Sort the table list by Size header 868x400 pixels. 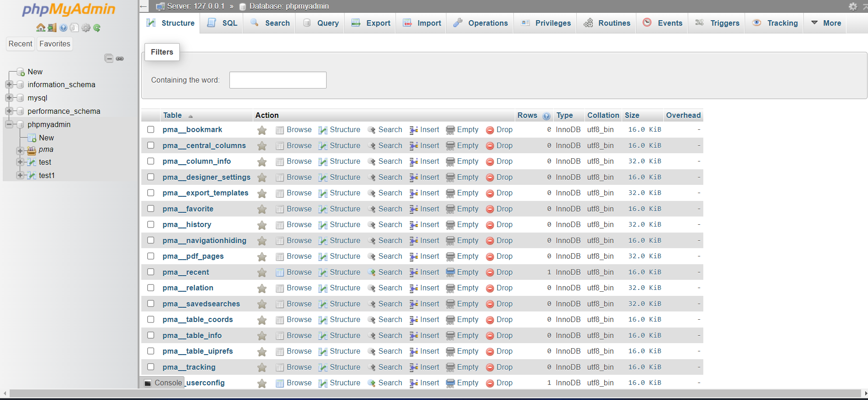click(x=632, y=116)
